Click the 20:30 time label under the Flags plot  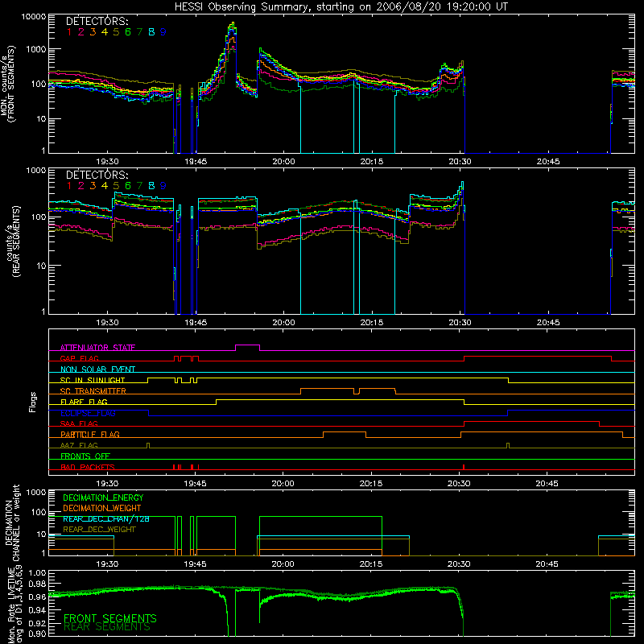point(459,484)
